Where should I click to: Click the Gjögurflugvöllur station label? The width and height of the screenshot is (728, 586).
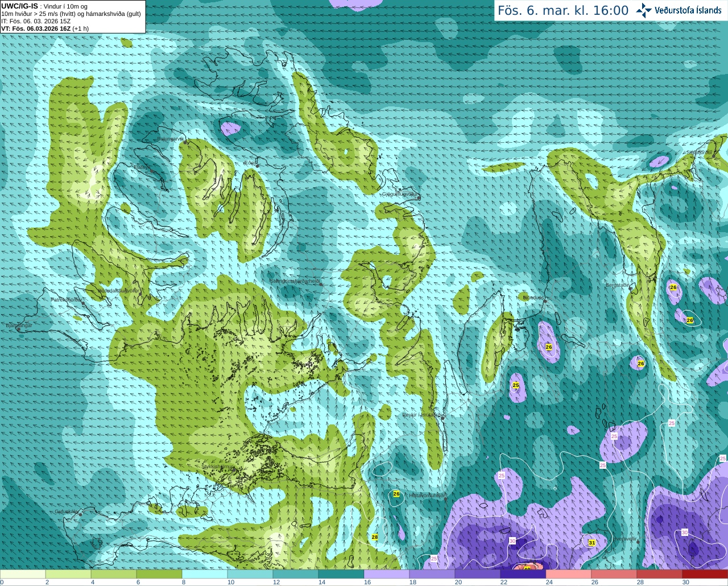click(400, 194)
